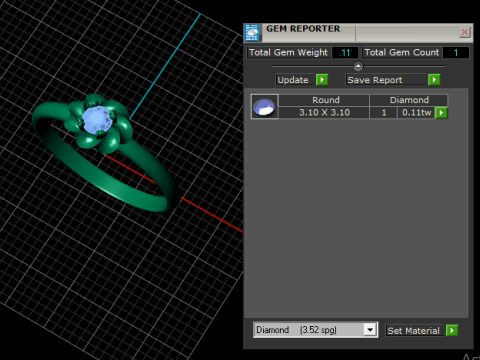This screenshot has height=360, width=480.
Task: Click the Gem Reporter panel icon
Action: tap(252, 33)
